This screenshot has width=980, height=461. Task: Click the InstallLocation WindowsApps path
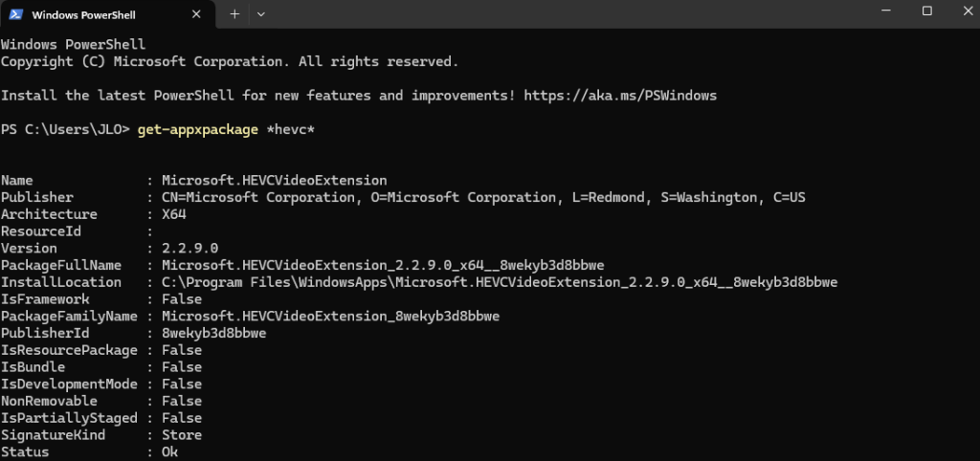500,282
